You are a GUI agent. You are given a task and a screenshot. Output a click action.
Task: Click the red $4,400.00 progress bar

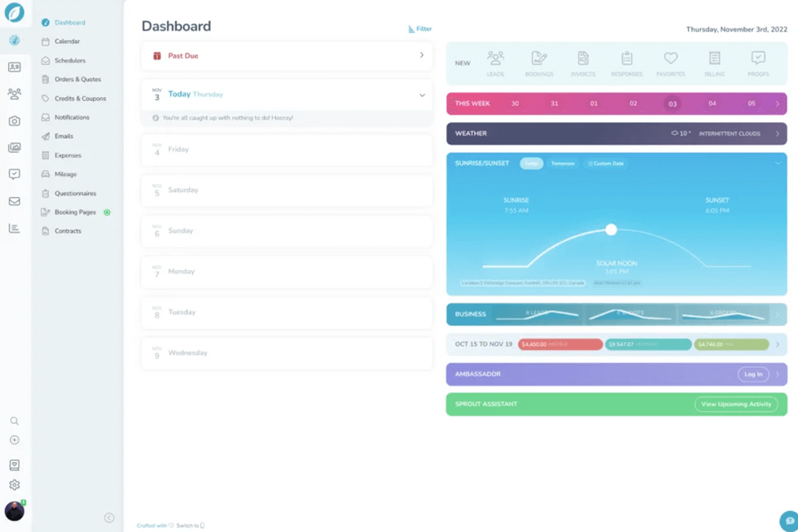[x=560, y=344]
